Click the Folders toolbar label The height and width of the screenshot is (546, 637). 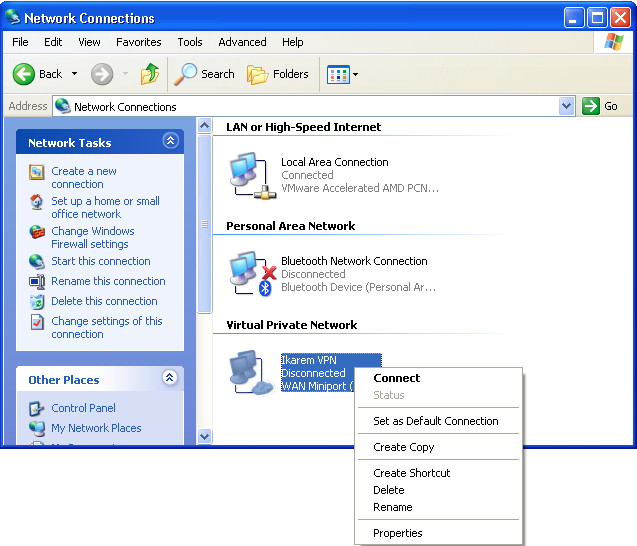(290, 74)
